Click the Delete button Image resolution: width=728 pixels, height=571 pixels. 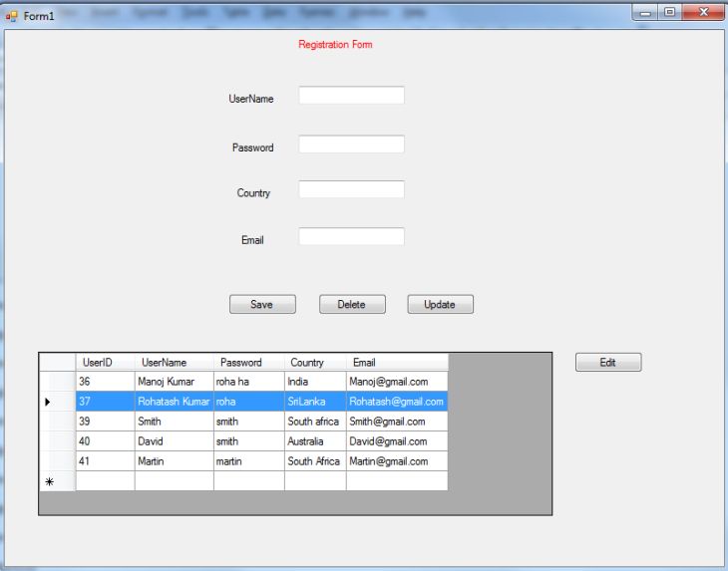pos(352,304)
